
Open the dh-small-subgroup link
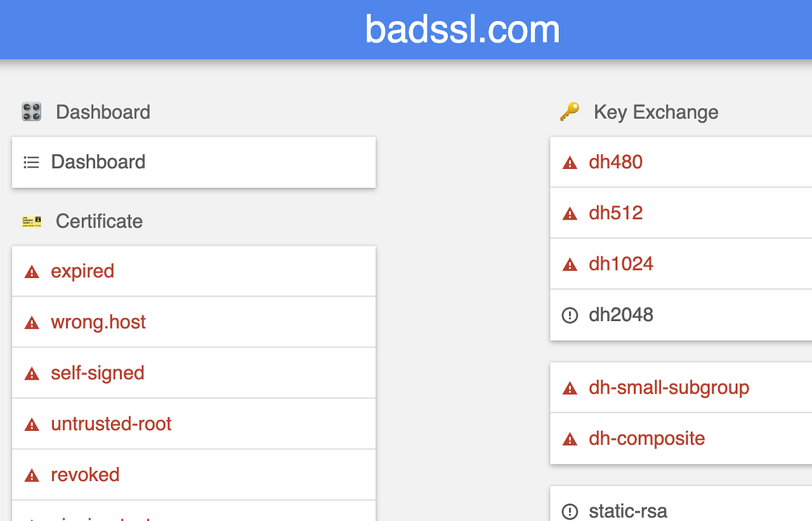681,388
